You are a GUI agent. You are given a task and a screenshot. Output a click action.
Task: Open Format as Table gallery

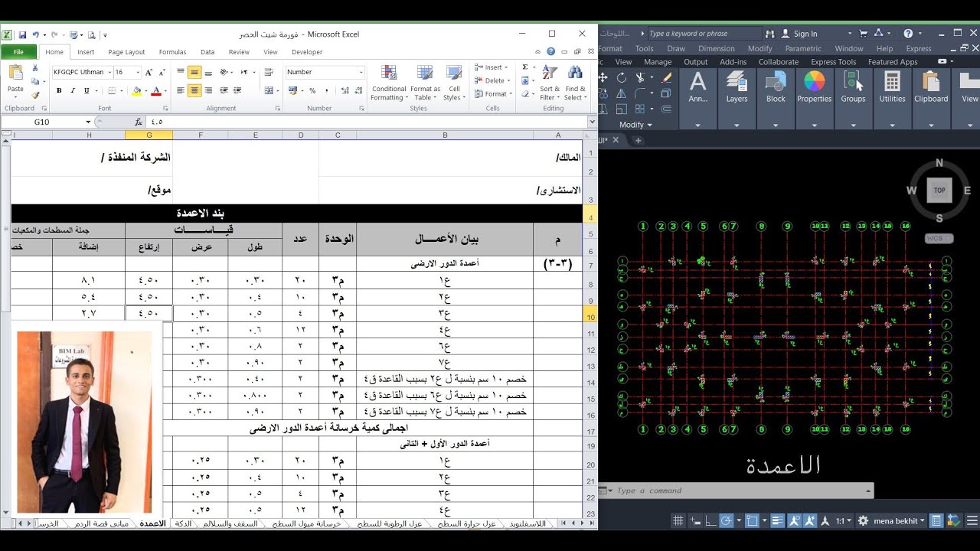pos(425,83)
